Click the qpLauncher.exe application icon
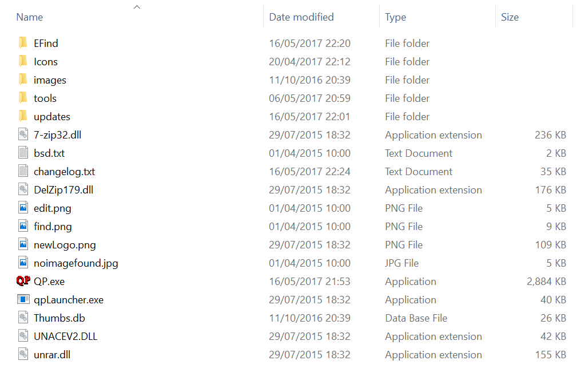Image resolution: width=588 pixels, height=384 pixels. 23,299
